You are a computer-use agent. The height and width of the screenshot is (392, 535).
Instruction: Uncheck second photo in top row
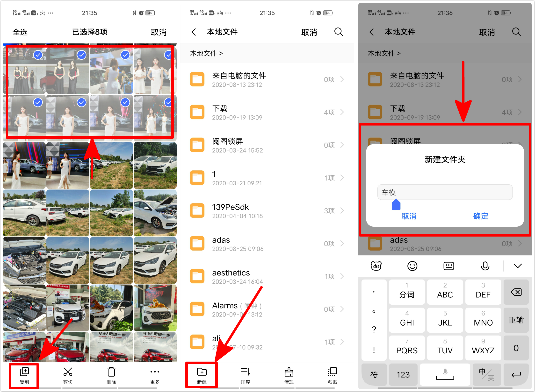tap(82, 55)
